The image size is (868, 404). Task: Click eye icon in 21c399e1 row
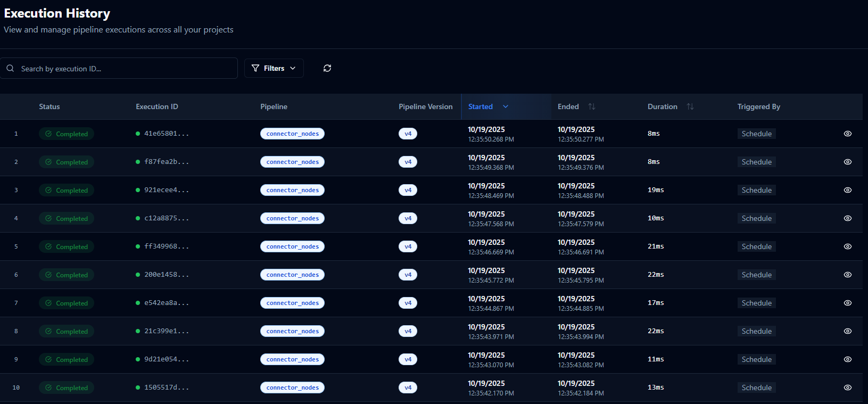848,331
